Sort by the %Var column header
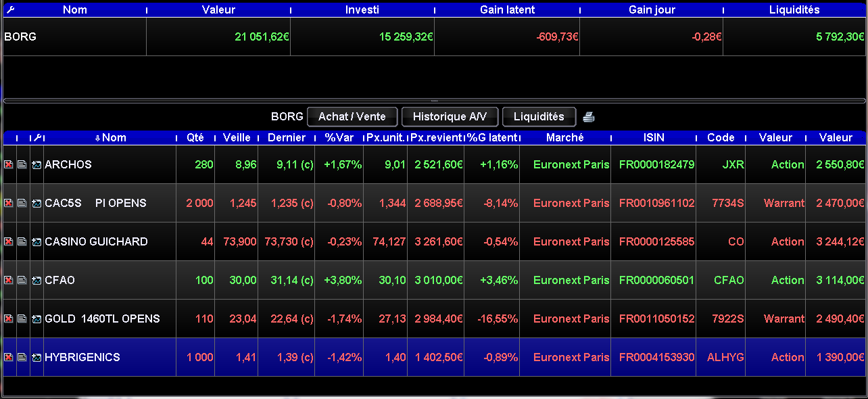Viewport: 868px width, 399px height. click(339, 137)
